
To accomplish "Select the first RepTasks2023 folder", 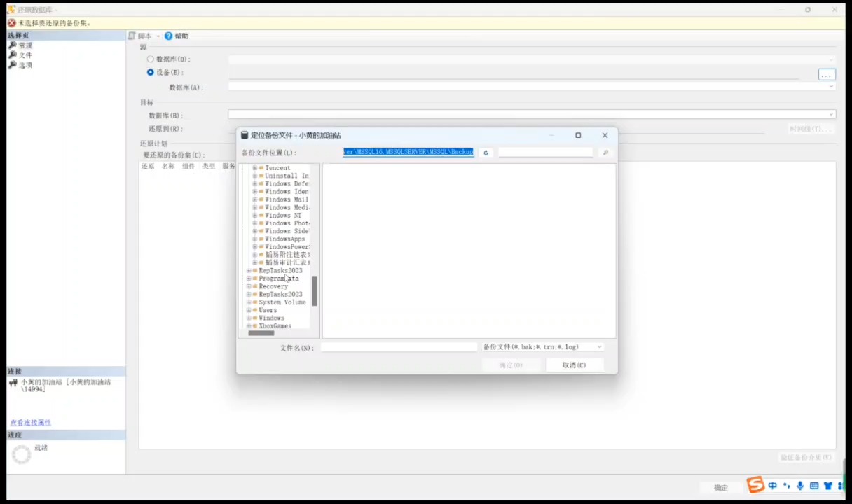I will (x=280, y=271).
